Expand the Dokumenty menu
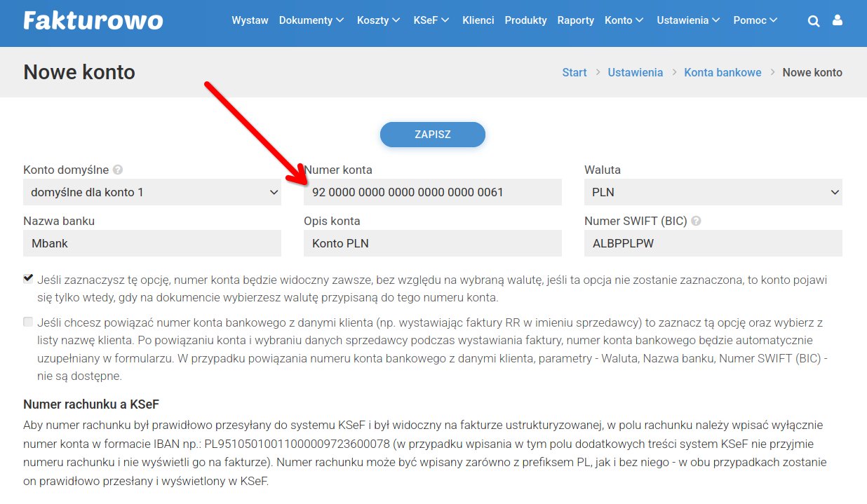The image size is (867, 504). tap(311, 20)
